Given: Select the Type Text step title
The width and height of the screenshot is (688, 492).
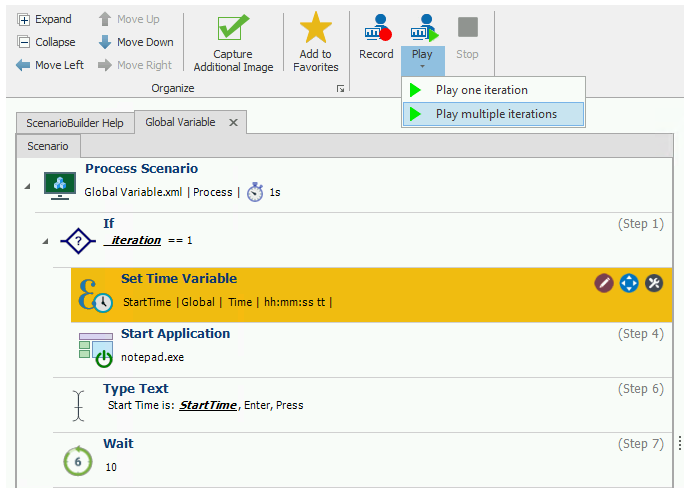Looking at the screenshot, I should pyautogui.click(x=136, y=388).
